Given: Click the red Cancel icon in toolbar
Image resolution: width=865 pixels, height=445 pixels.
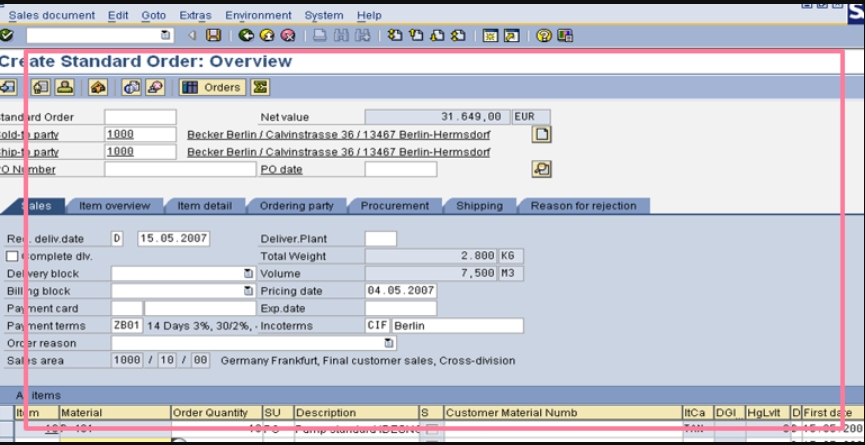Looking at the screenshot, I should coord(288,35).
